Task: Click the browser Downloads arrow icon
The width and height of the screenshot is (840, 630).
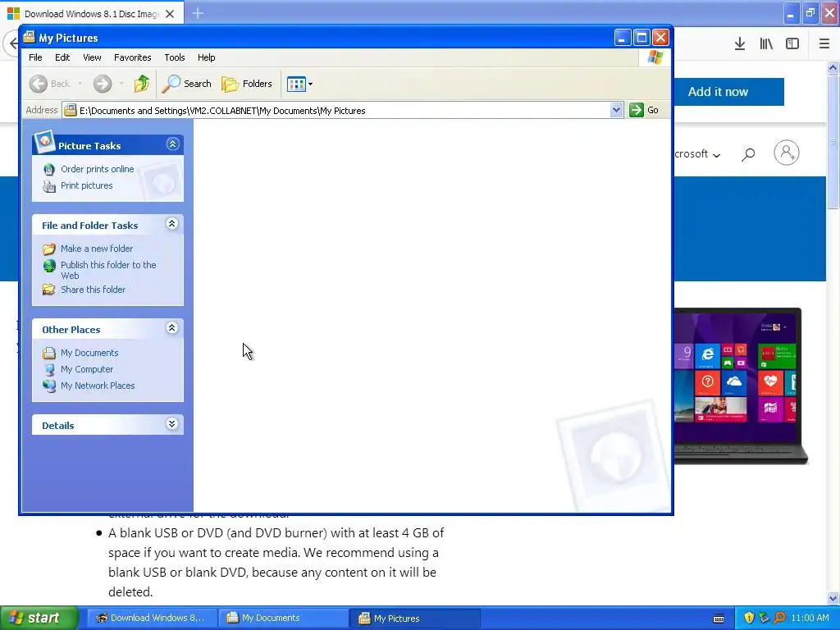Action: click(x=740, y=44)
